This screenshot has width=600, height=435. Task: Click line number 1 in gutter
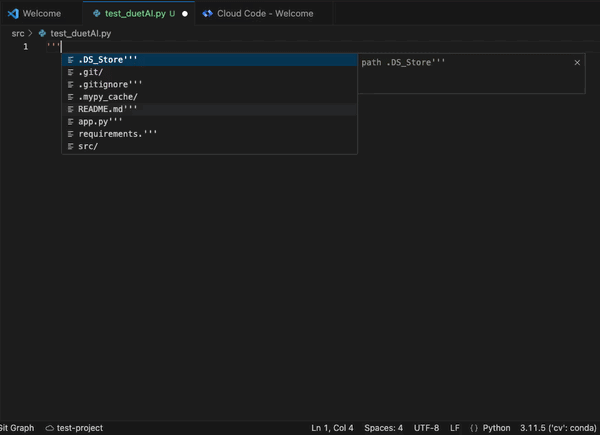(26, 47)
